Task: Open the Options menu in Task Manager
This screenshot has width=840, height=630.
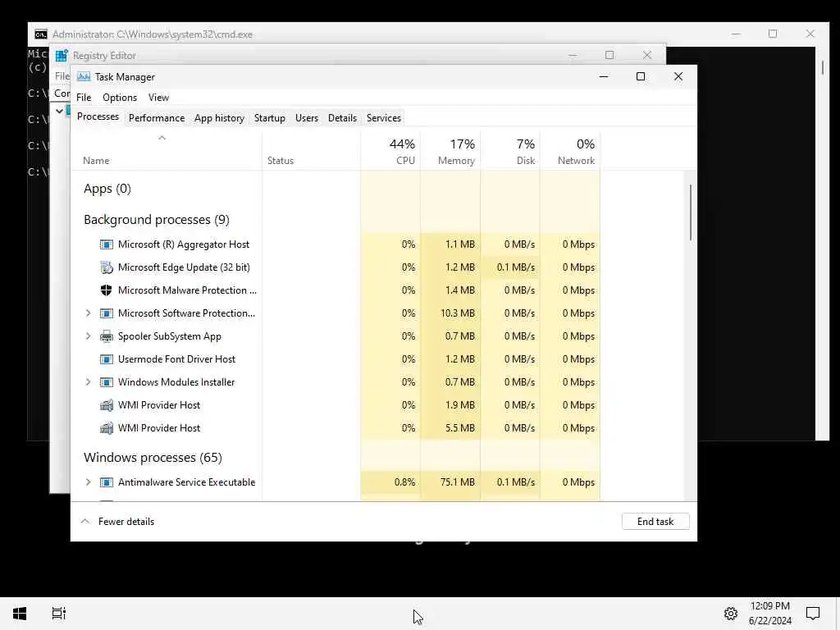Action: [120, 98]
